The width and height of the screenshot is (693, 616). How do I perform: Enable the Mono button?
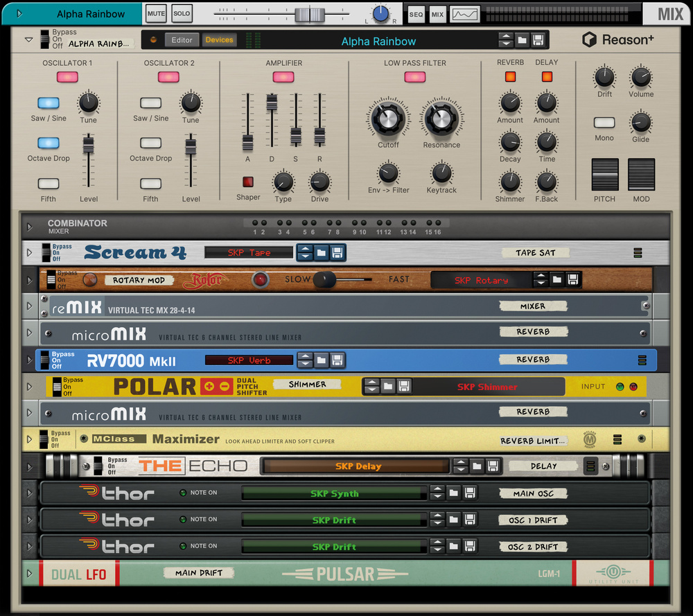(x=604, y=123)
